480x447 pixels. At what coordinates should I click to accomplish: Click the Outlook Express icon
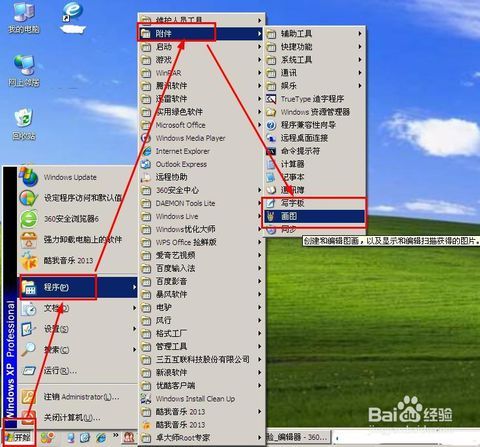146,164
